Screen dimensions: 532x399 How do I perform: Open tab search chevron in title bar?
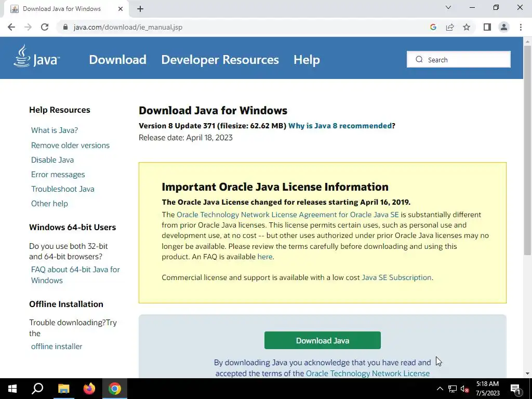(x=448, y=7)
